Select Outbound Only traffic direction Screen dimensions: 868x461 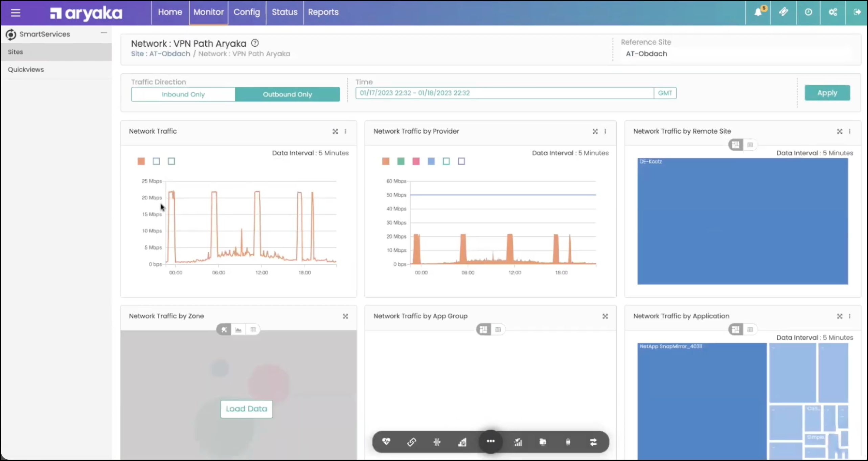[287, 94]
